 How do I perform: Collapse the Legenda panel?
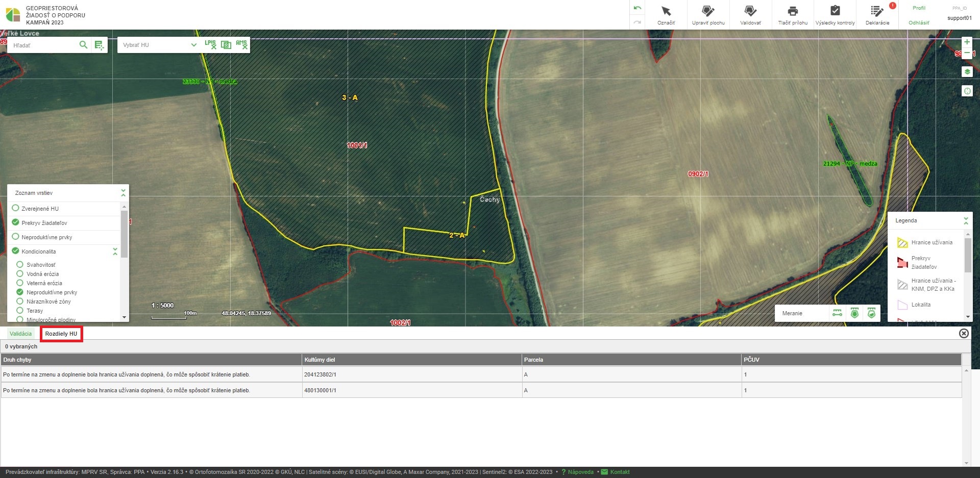tap(966, 220)
